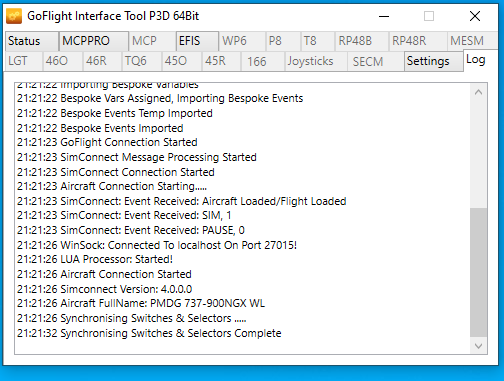Open the EFIS tab
This screenshot has height=381, width=504.
197,41
